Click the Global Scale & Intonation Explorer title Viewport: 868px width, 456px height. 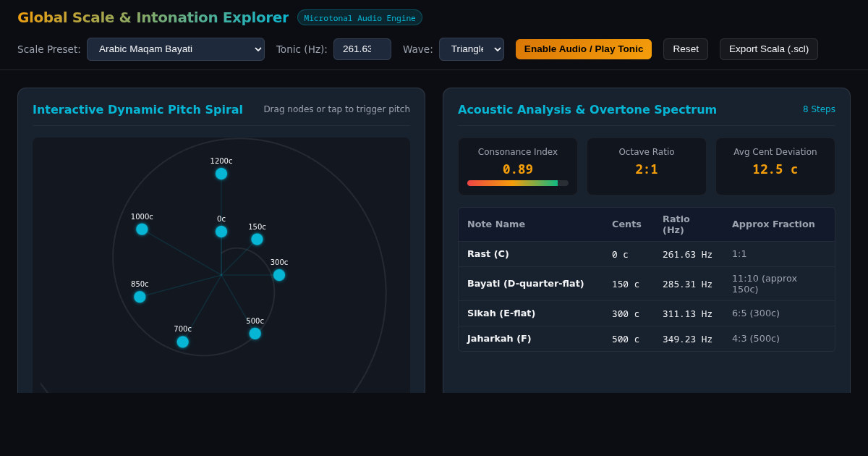tap(153, 17)
